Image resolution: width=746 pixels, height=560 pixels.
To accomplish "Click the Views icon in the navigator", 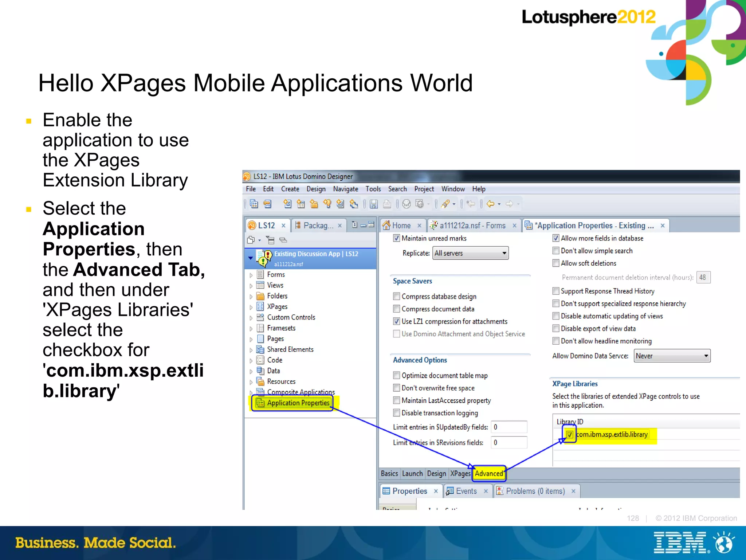I will click(260, 285).
